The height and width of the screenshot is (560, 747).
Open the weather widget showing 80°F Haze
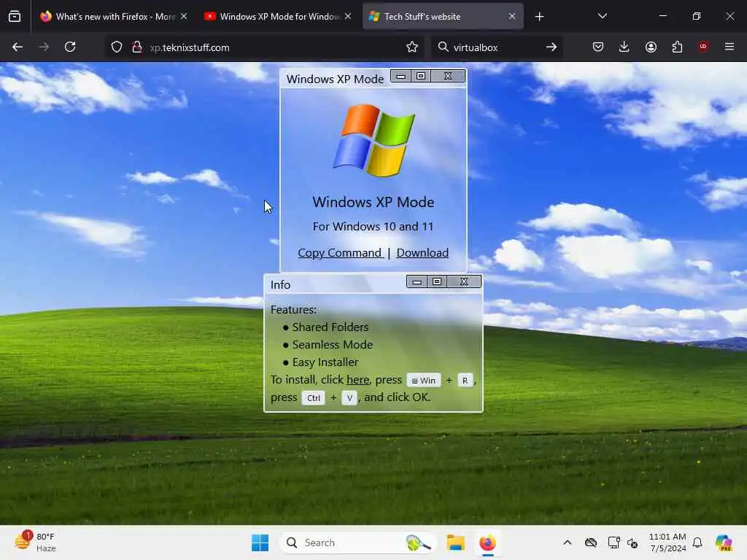click(x=35, y=542)
